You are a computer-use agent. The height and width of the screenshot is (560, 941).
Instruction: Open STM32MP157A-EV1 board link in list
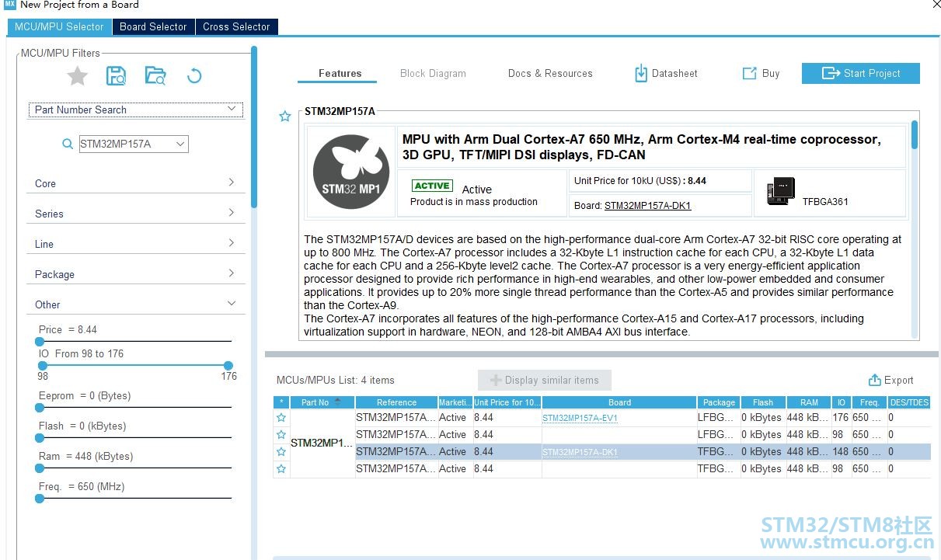coord(580,418)
